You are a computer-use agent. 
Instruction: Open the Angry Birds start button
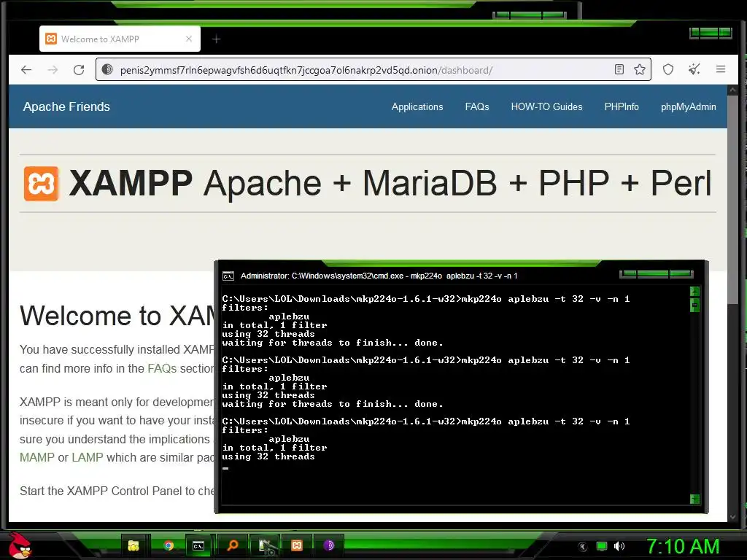coord(20,545)
